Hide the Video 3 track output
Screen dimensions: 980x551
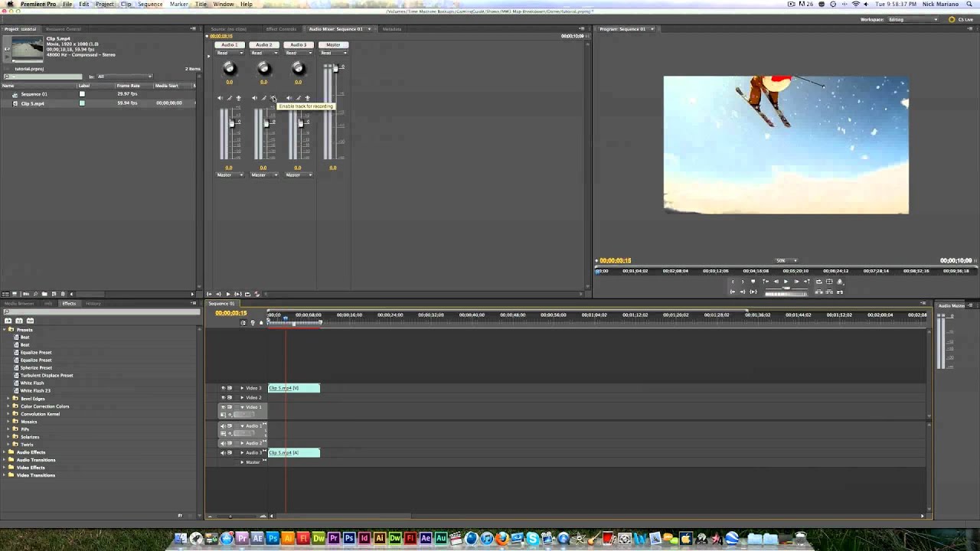tap(224, 388)
